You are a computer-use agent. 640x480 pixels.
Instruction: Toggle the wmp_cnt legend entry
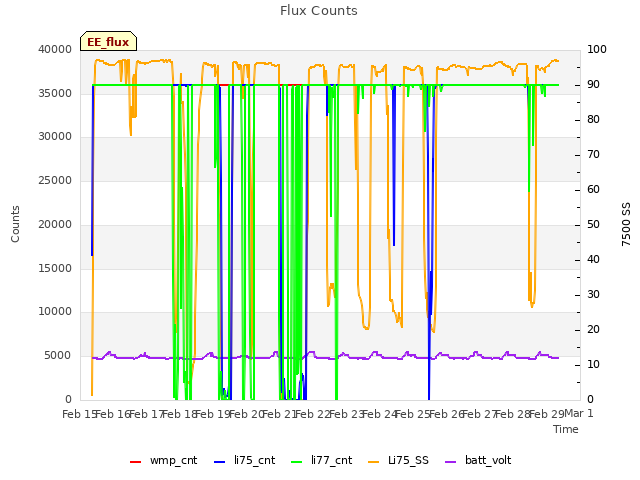(164, 461)
